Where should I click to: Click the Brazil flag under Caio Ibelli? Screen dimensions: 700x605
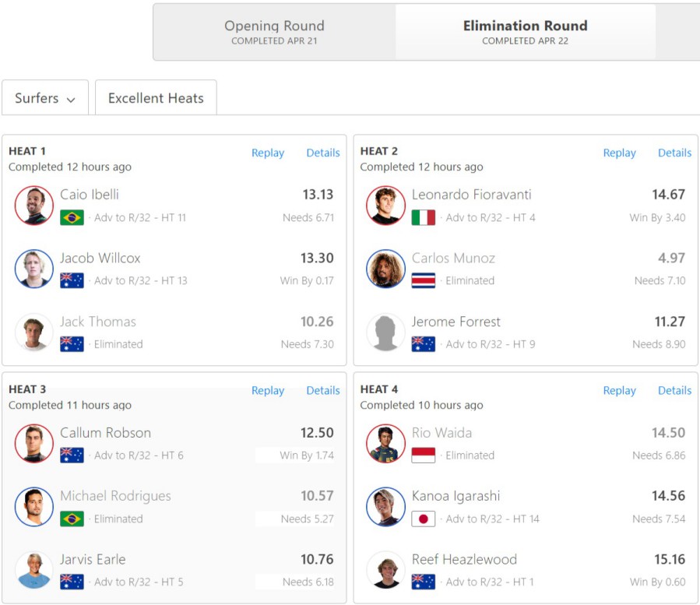[x=72, y=217]
